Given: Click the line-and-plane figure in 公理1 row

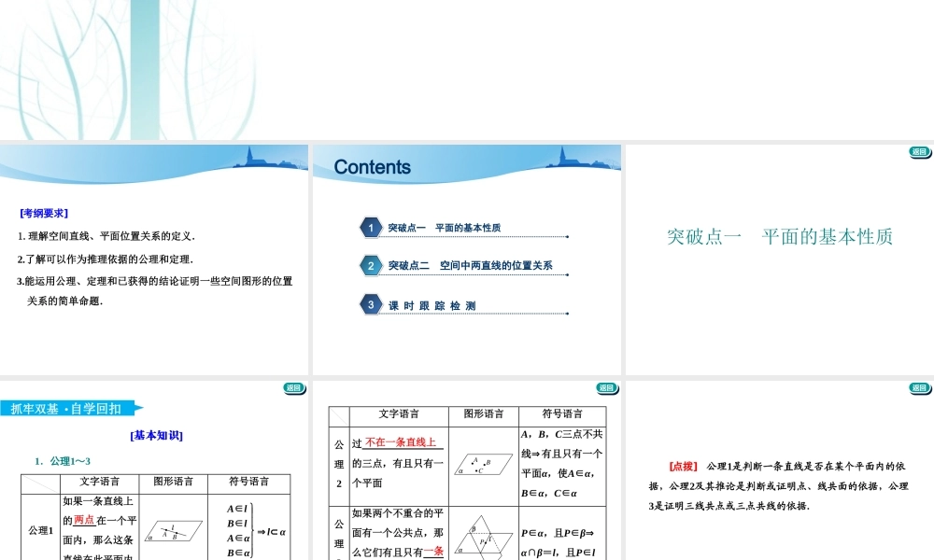Looking at the screenshot, I should (x=174, y=532).
